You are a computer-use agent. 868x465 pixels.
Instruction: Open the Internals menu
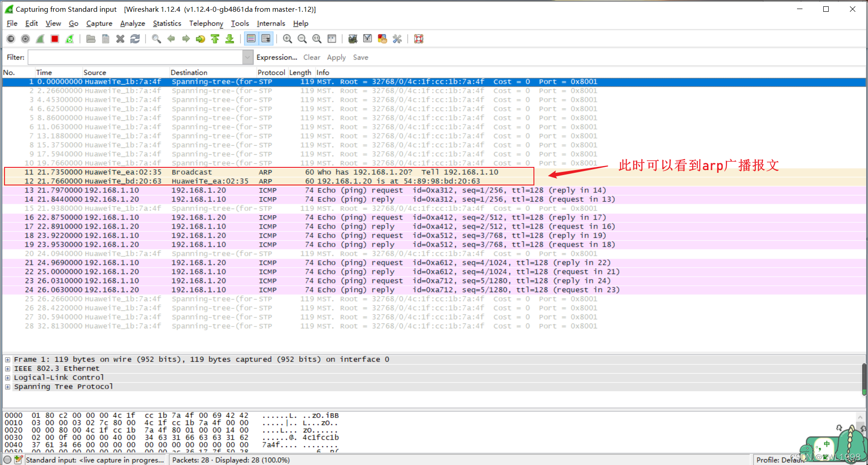coord(271,24)
